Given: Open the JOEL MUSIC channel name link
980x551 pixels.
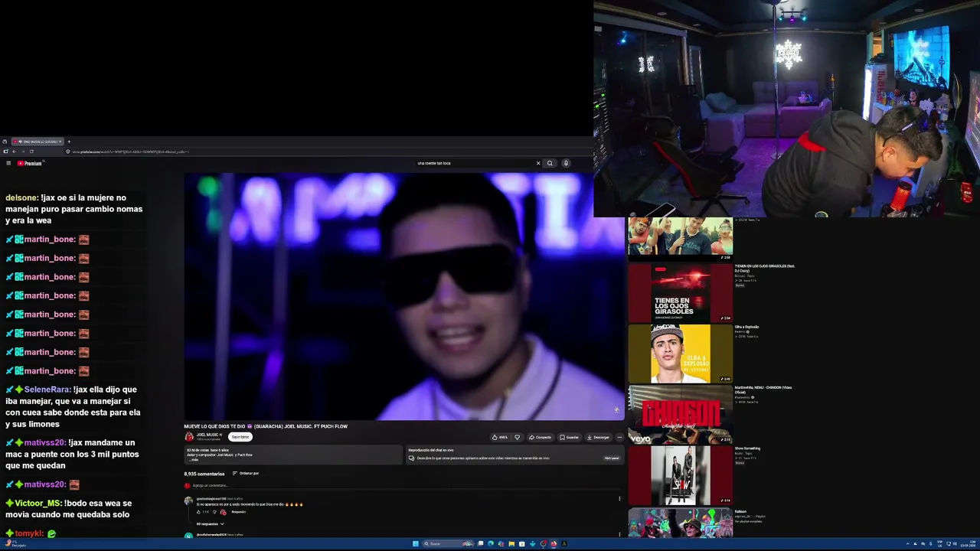Looking at the screenshot, I should [x=209, y=435].
